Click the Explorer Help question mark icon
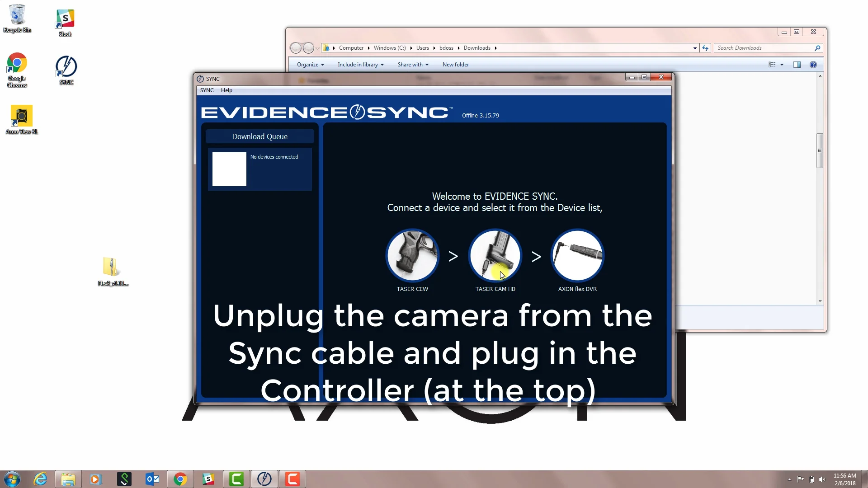 (813, 65)
